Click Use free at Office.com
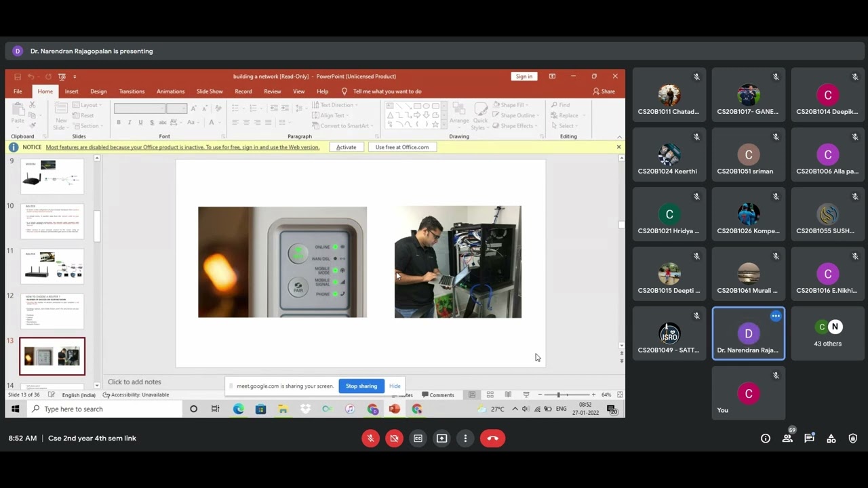This screenshot has width=868, height=488. 402,147
